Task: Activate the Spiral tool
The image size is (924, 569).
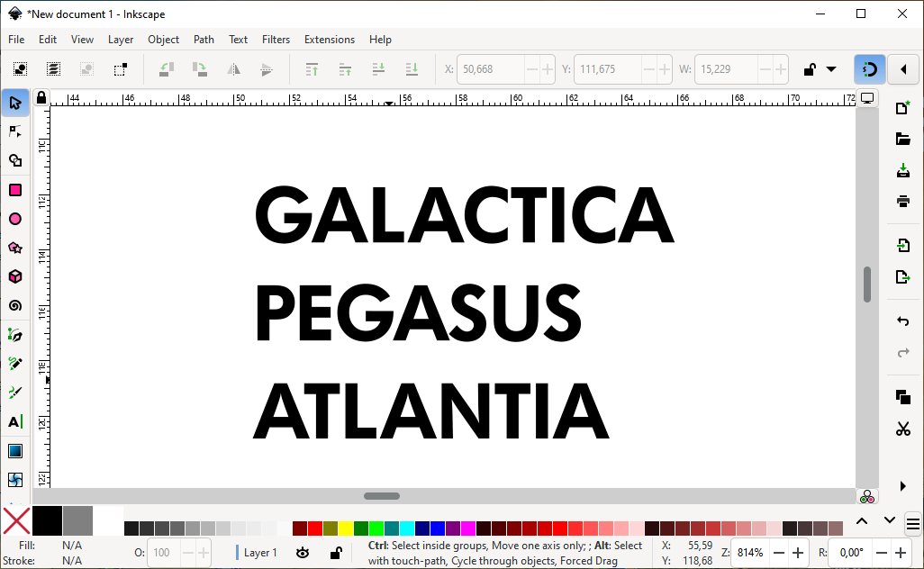Action: click(15, 306)
